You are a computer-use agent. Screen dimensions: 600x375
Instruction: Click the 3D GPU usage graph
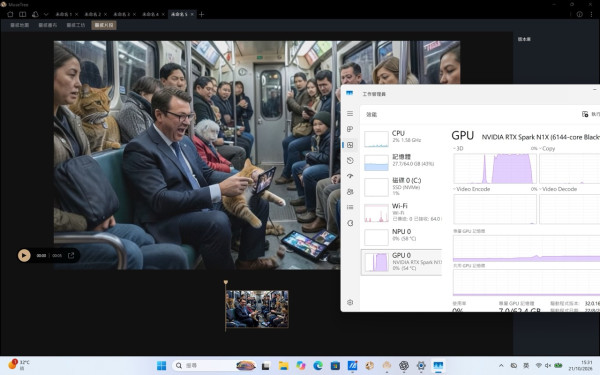495,169
